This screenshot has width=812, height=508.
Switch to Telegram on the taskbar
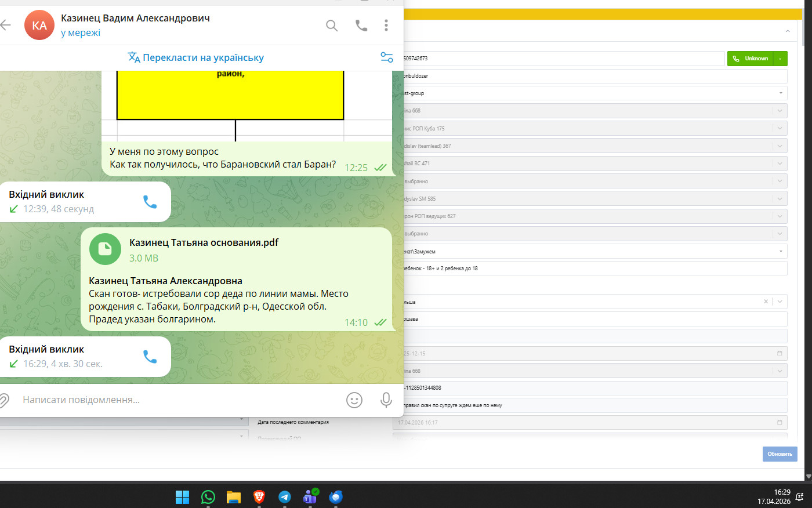[285, 497]
